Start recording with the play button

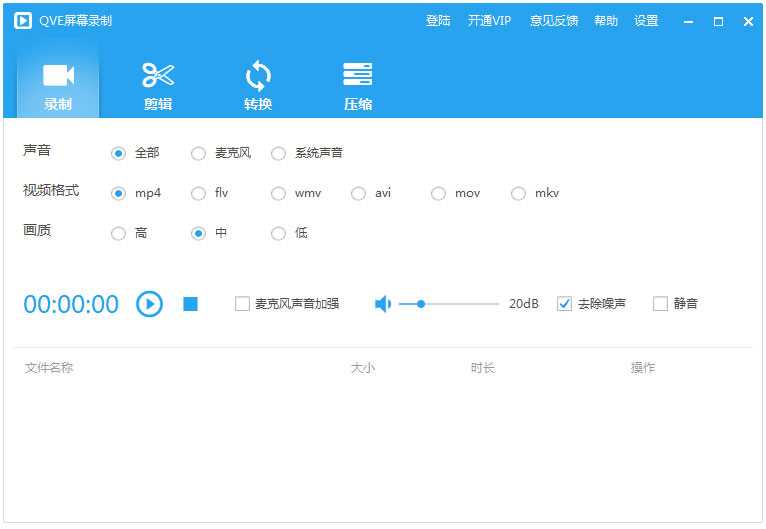(149, 304)
